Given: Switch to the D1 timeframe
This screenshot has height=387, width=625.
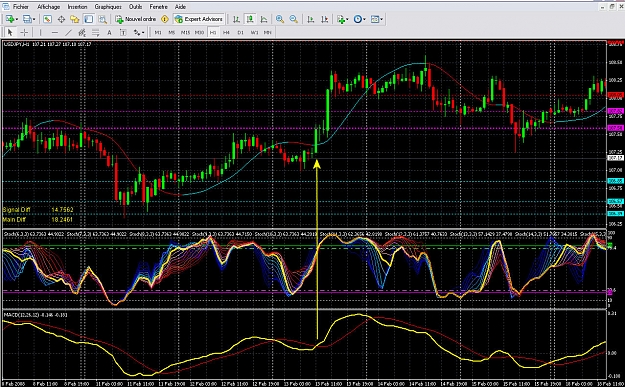Looking at the screenshot, I should coord(240,32).
